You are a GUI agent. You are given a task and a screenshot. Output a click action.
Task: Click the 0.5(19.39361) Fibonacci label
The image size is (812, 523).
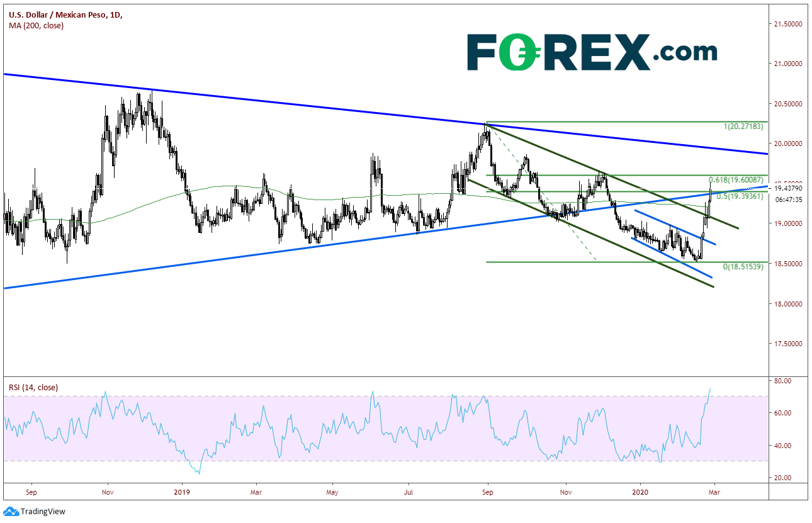(x=742, y=196)
